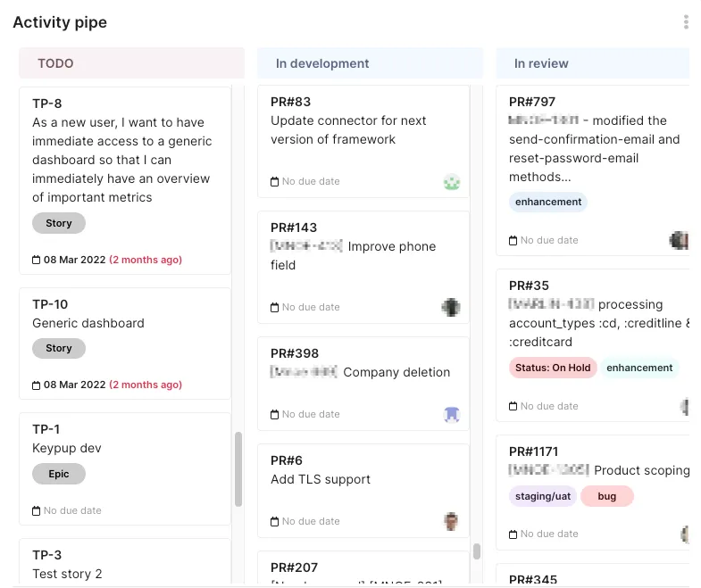Click calendar icon on PR#1171 card

[x=513, y=534]
